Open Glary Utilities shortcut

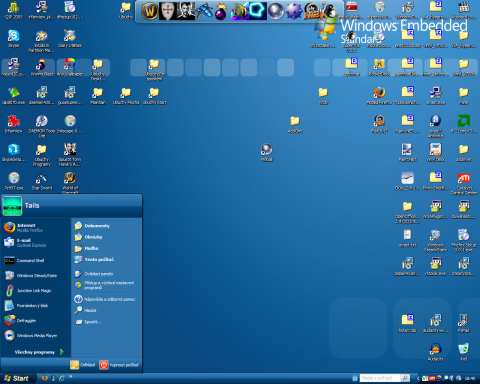[x=70, y=38]
